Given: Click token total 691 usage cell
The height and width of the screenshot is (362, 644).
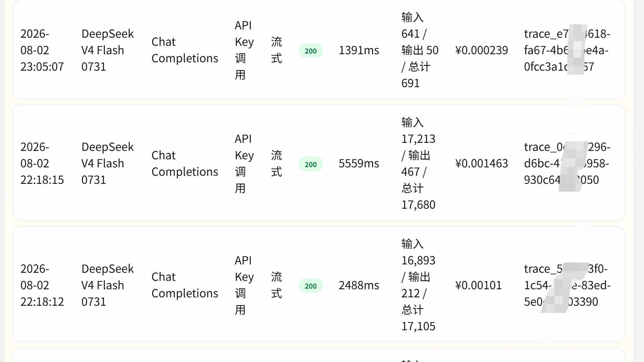Looking at the screenshot, I should click(420, 50).
